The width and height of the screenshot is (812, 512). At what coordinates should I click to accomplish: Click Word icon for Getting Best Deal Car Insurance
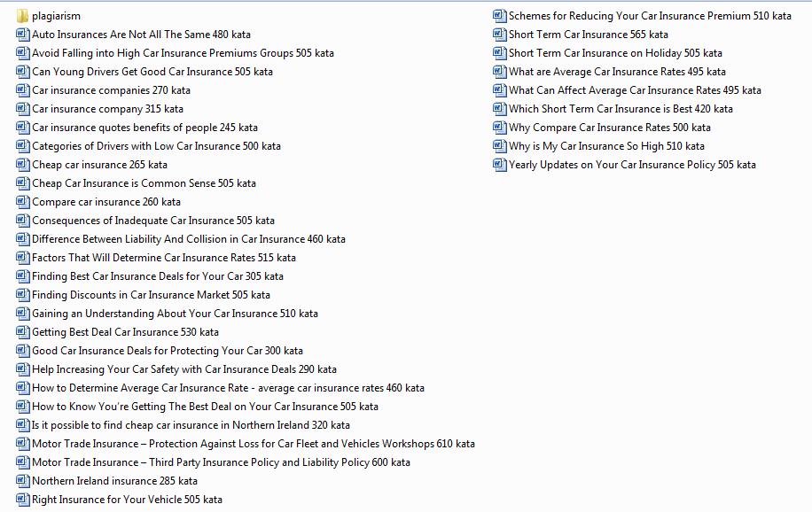tap(22, 332)
